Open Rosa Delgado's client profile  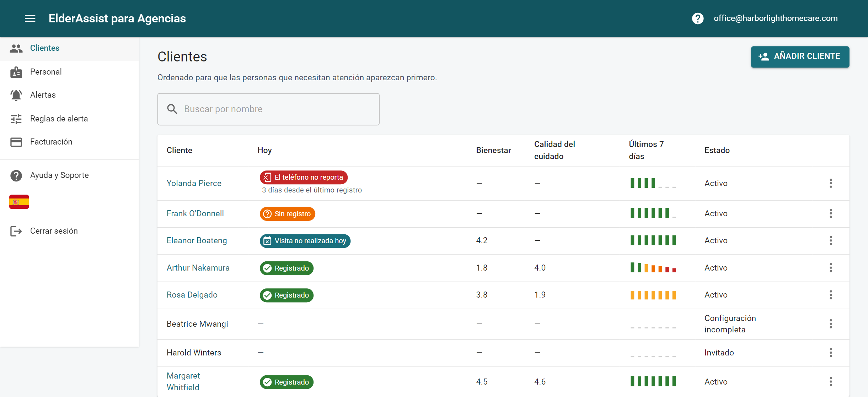192,295
